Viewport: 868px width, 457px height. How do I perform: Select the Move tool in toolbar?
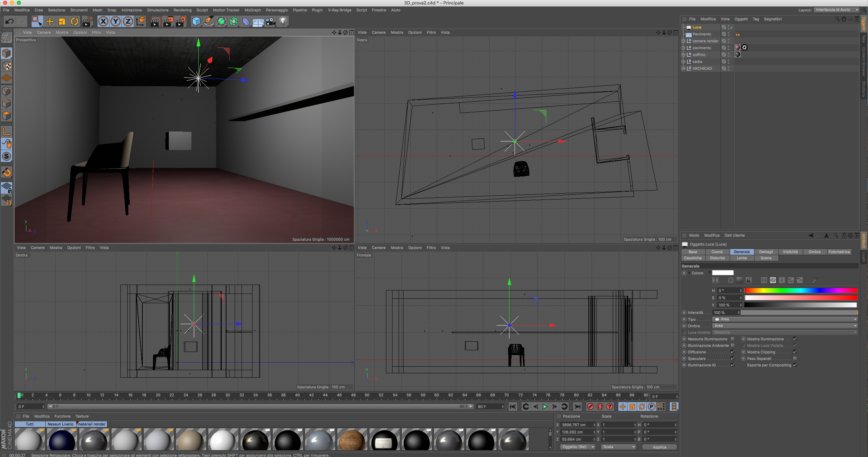coord(49,22)
